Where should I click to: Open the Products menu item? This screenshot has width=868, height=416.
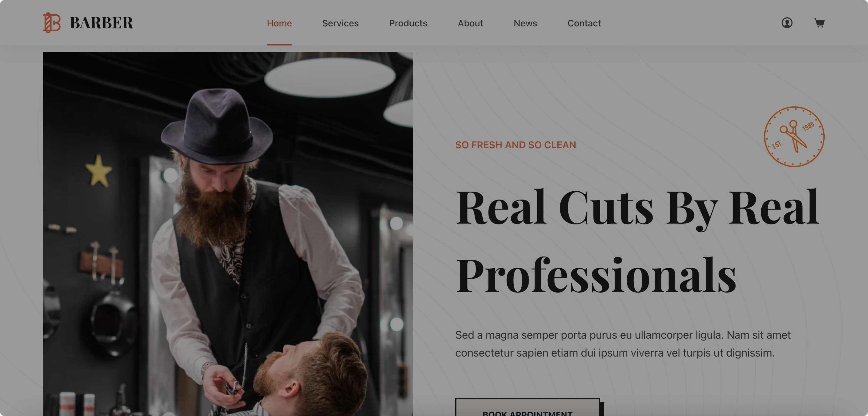tap(408, 23)
